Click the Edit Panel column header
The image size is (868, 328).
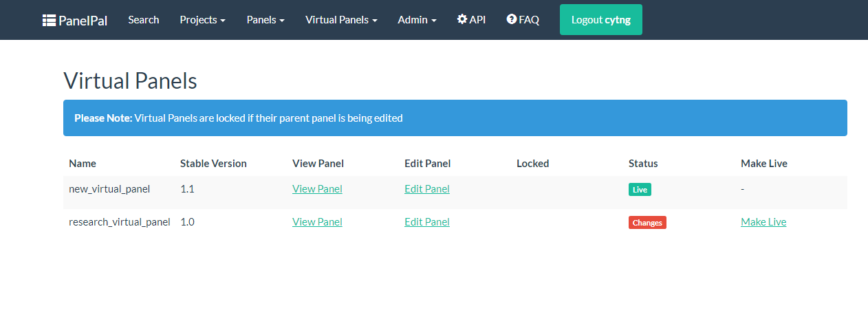click(428, 164)
